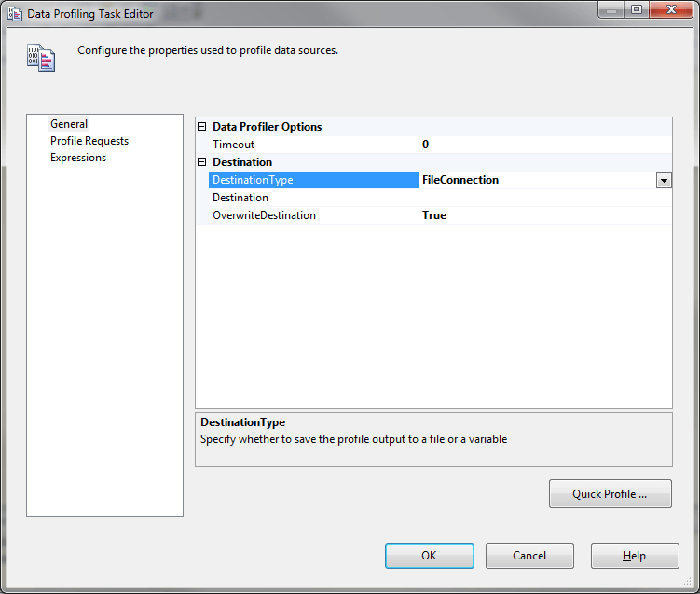
Task: Click the data profile document icon in header
Action: (40, 57)
